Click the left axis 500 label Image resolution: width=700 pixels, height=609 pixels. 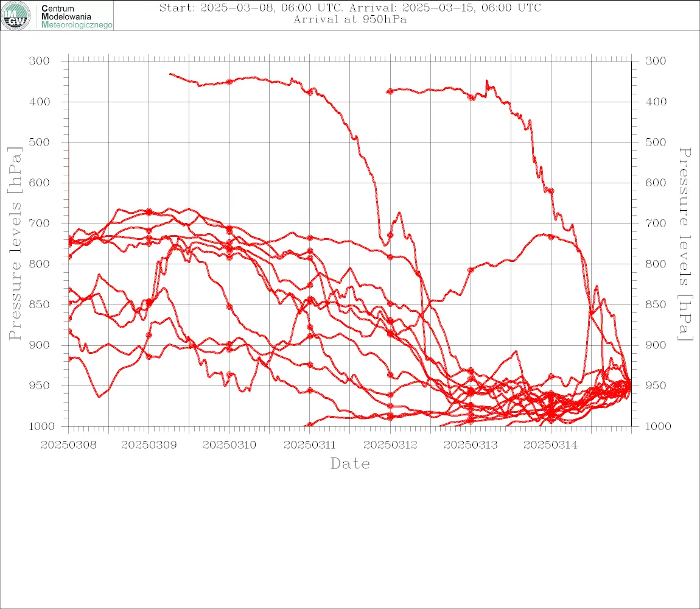pyautogui.click(x=40, y=142)
